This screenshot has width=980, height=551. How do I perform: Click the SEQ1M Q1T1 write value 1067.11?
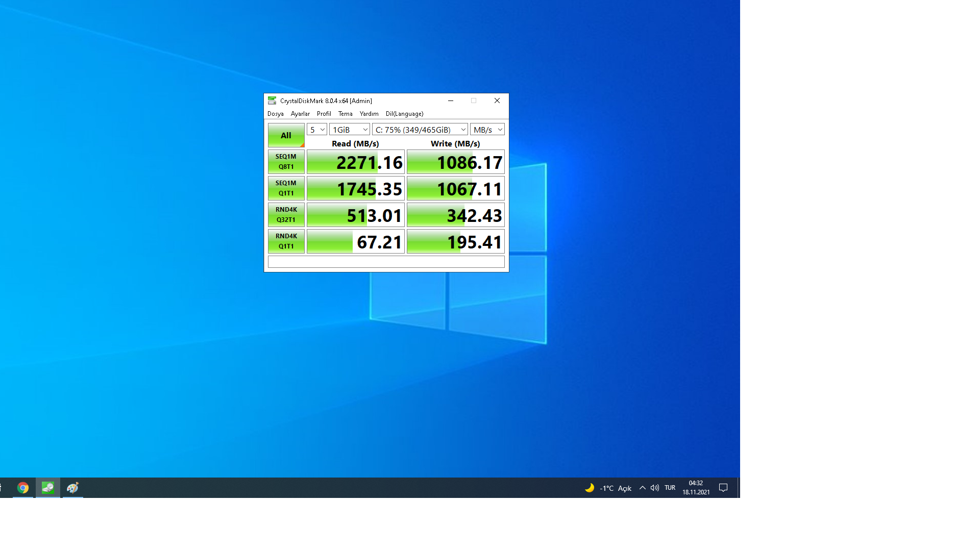click(456, 189)
